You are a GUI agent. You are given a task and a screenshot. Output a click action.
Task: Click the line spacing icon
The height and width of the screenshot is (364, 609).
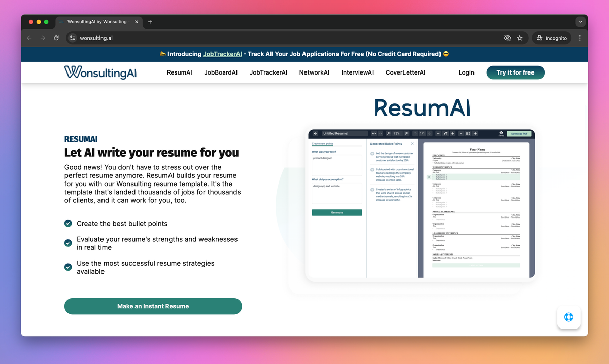coord(468,133)
